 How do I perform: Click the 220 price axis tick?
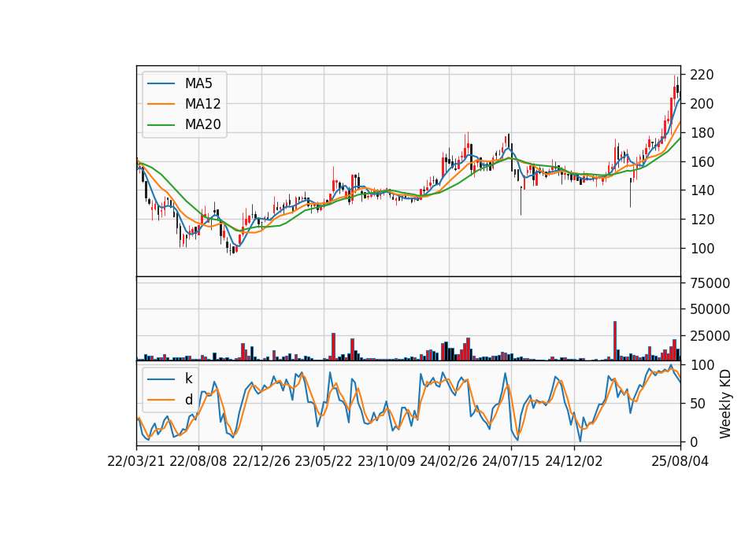click(702, 75)
